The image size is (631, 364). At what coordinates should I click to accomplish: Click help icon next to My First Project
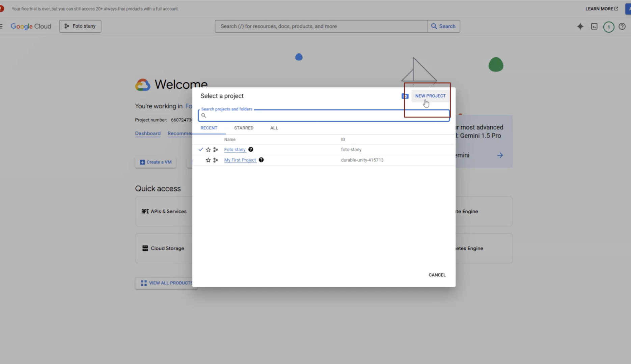pyautogui.click(x=261, y=160)
